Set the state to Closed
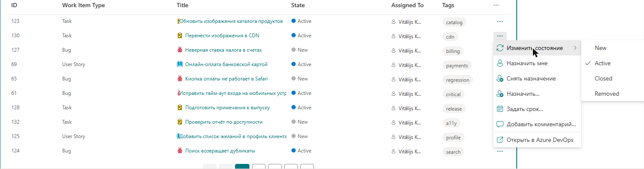The height and width of the screenshot is (169, 644). pyautogui.click(x=613, y=79)
